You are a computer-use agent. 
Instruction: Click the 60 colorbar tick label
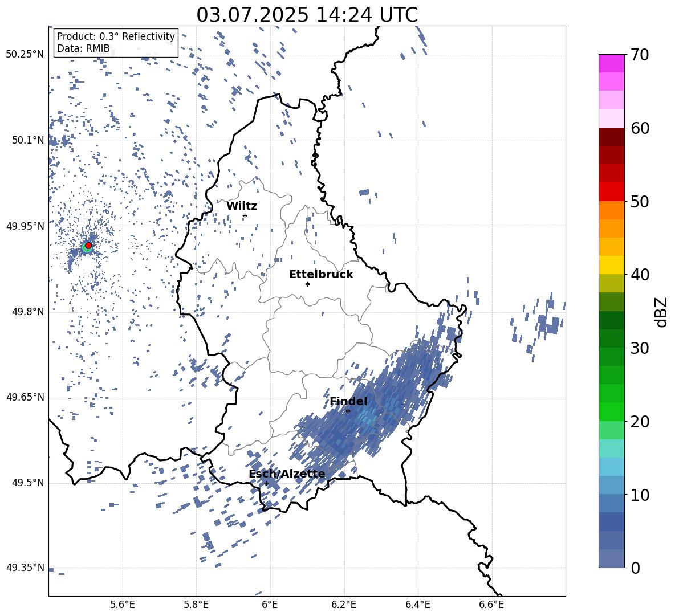coord(640,128)
